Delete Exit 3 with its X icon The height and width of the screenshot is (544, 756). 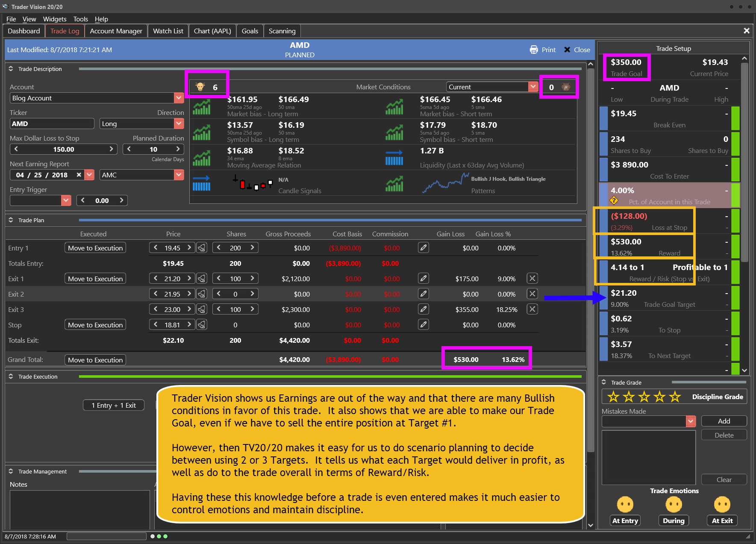(532, 309)
